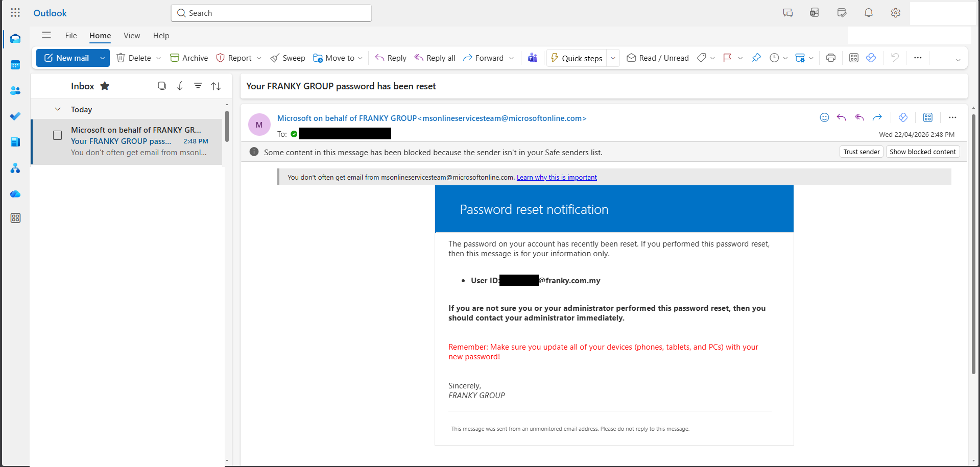
Task: Toggle the pin on the message
Action: [x=756, y=58]
